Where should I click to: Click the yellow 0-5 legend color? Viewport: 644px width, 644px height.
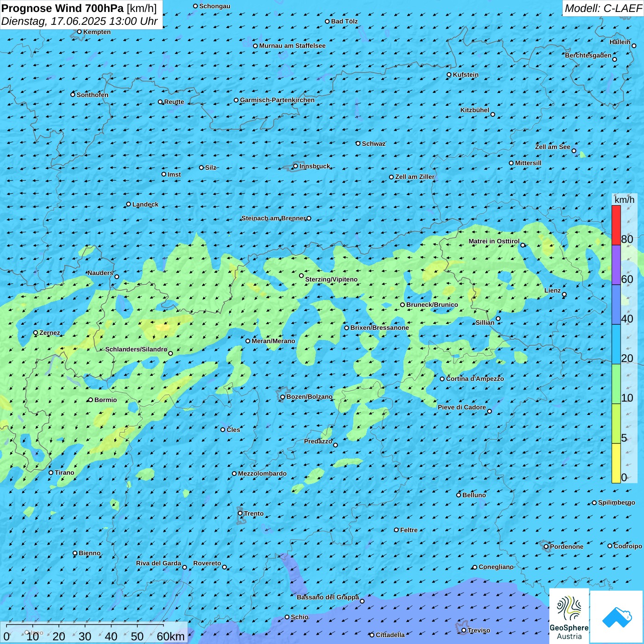(616, 463)
